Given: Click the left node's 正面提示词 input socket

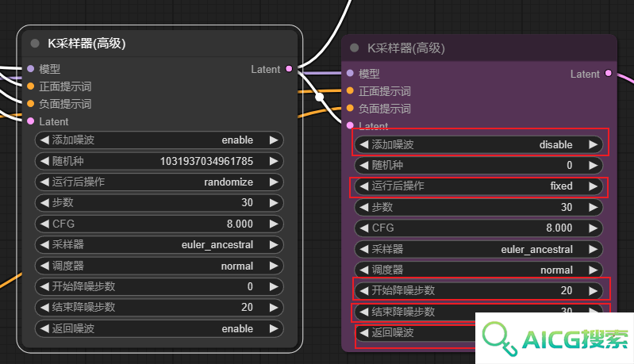Looking at the screenshot, I should tap(30, 86).
